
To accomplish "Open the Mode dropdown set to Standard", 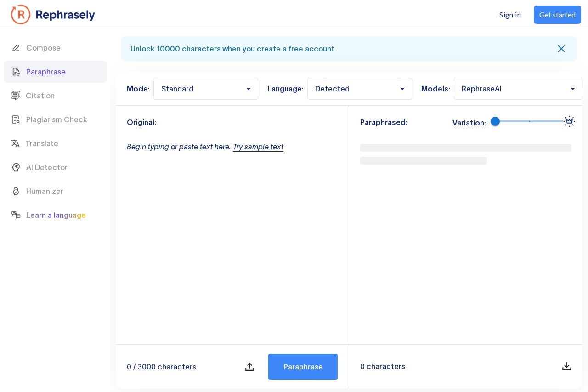I will (206, 89).
